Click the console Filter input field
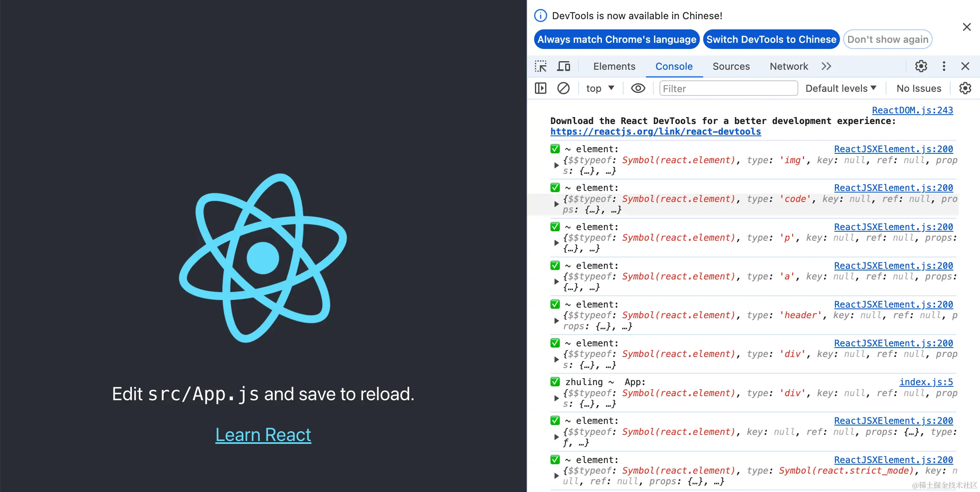980x492 pixels. pos(728,88)
